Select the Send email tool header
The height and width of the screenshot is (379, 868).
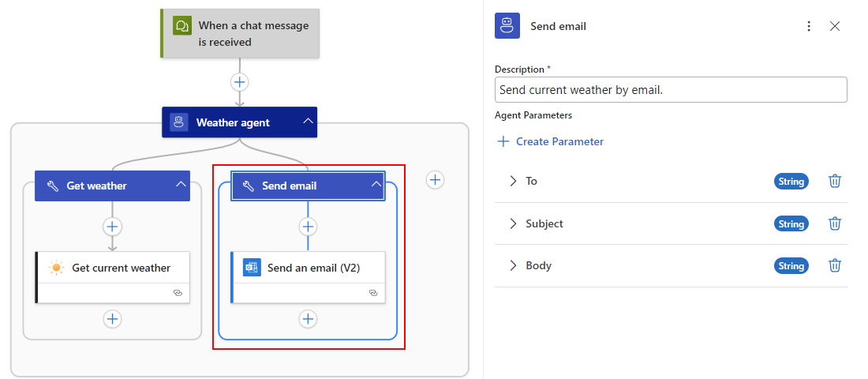click(x=308, y=186)
